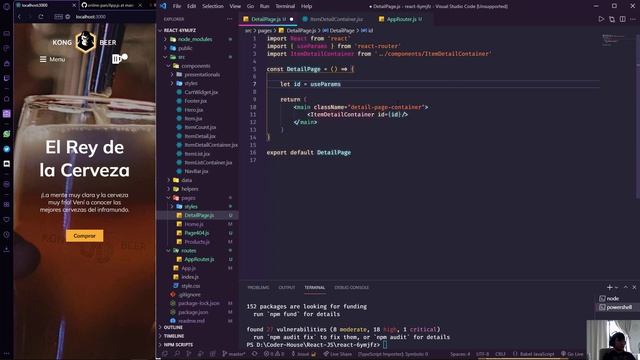Click the CRLF line ending setting

(x=500, y=354)
